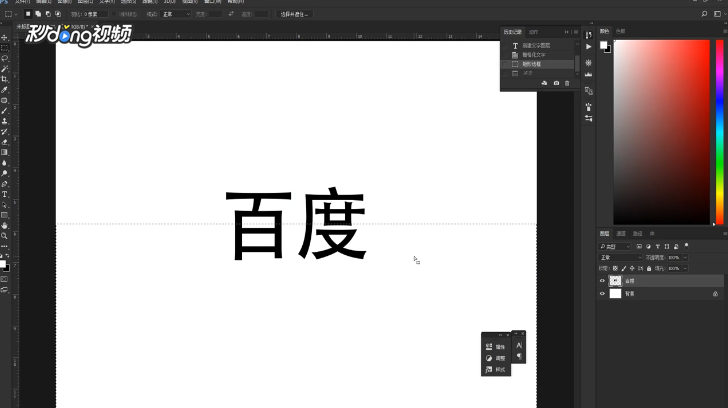This screenshot has height=408, width=728.
Task: Open fill slider dropdown arrow
Action: (685, 268)
